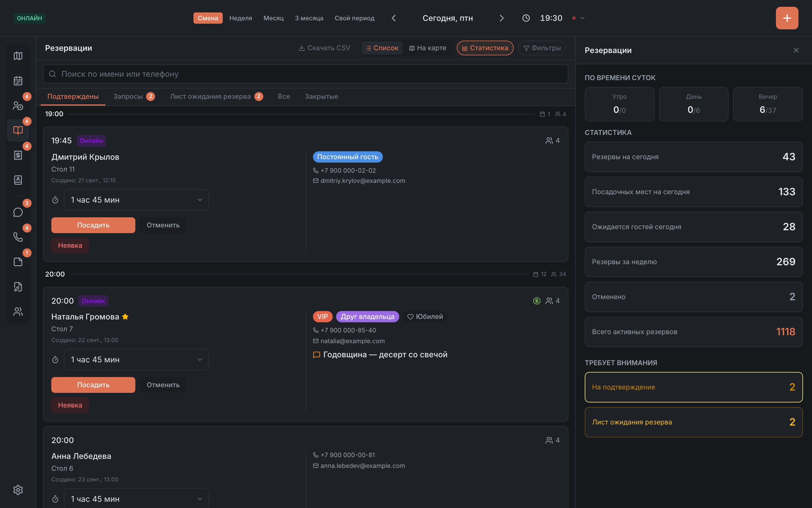Open duration dropdown for Анна Лебедева
This screenshot has width=812, height=508.
tap(136, 499)
